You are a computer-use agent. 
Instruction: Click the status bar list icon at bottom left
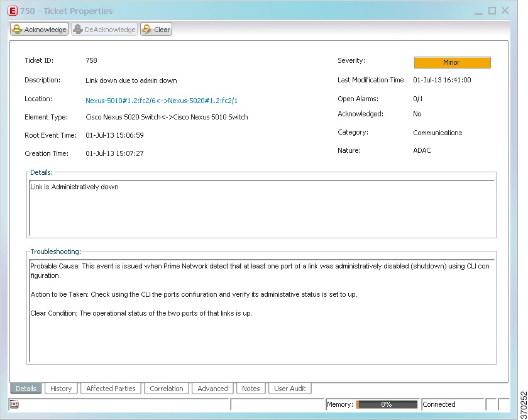click(x=14, y=404)
